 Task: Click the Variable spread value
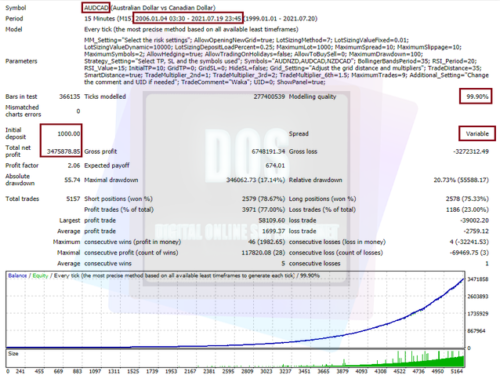pos(477,134)
